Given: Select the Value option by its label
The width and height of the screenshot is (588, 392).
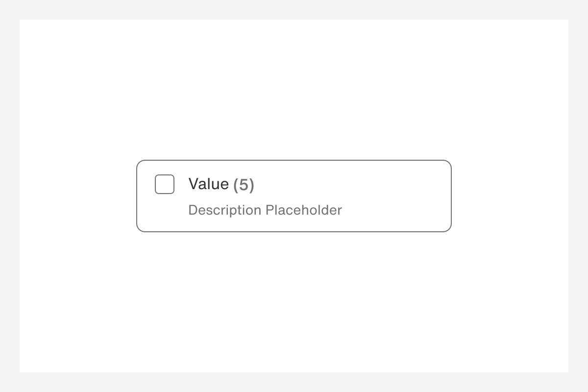Looking at the screenshot, I should (208, 184).
